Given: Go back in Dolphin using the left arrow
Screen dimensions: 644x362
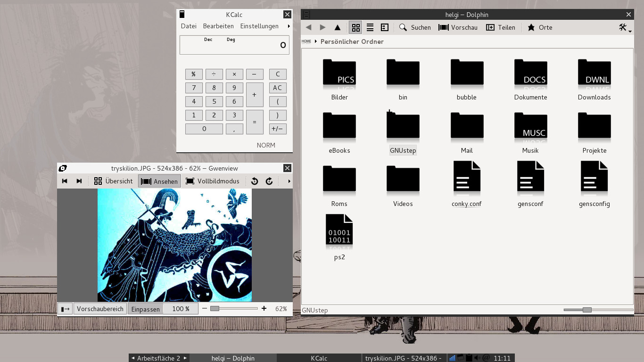Looking at the screenshot, I should 309,27.
